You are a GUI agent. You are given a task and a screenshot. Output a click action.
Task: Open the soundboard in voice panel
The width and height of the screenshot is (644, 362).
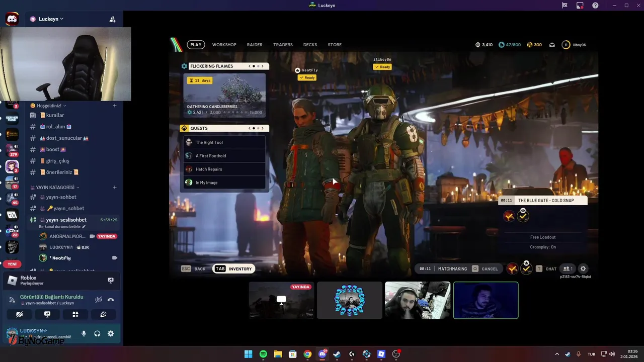click(103, 314)
